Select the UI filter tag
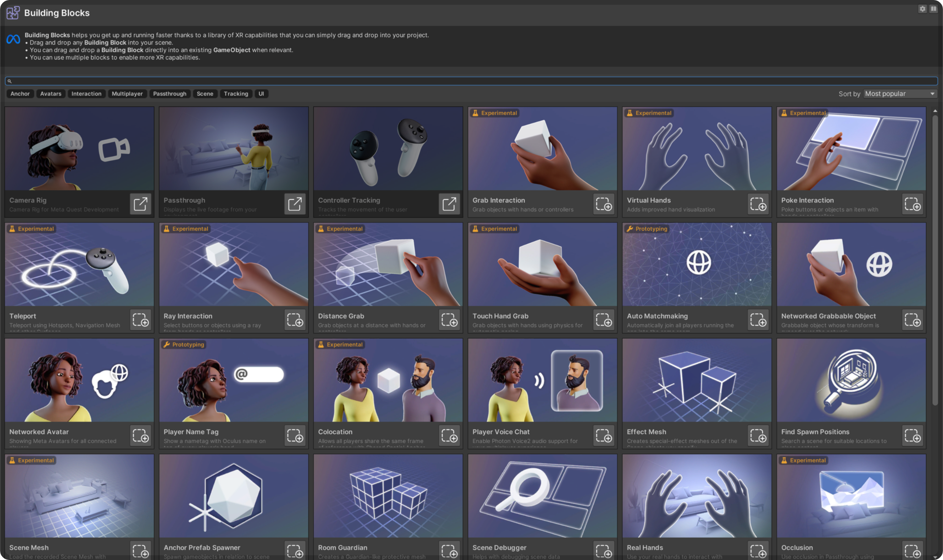Image resolution: width=943 pixels, height=560 pixels. point(261,94)
